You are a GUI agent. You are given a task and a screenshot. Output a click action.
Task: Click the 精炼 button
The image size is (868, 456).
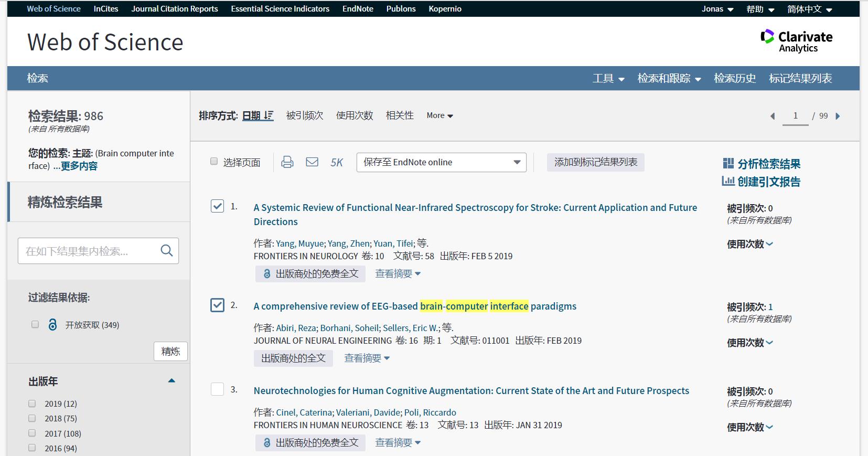pos(170,351)
